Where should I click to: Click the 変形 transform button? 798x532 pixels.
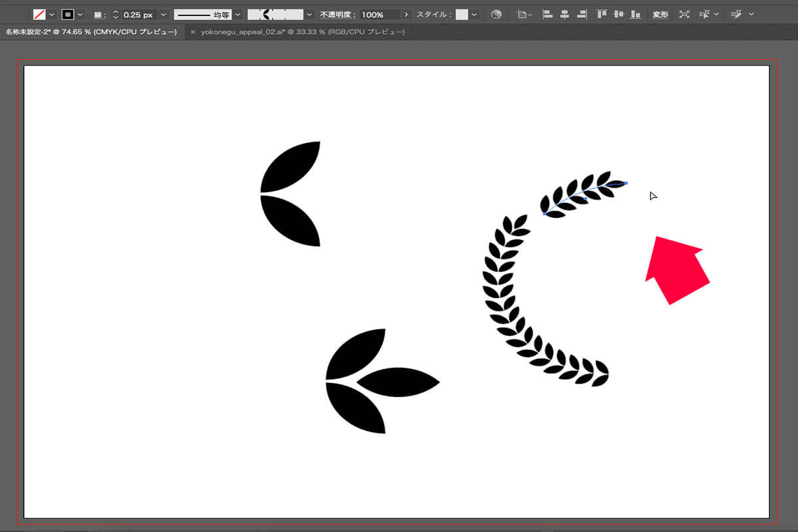660,14
